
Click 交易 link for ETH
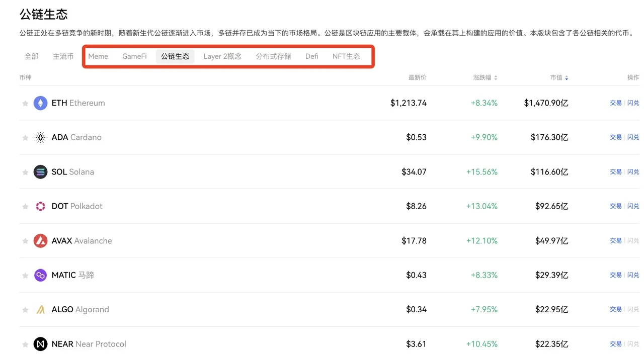click(x=616, y=103)
